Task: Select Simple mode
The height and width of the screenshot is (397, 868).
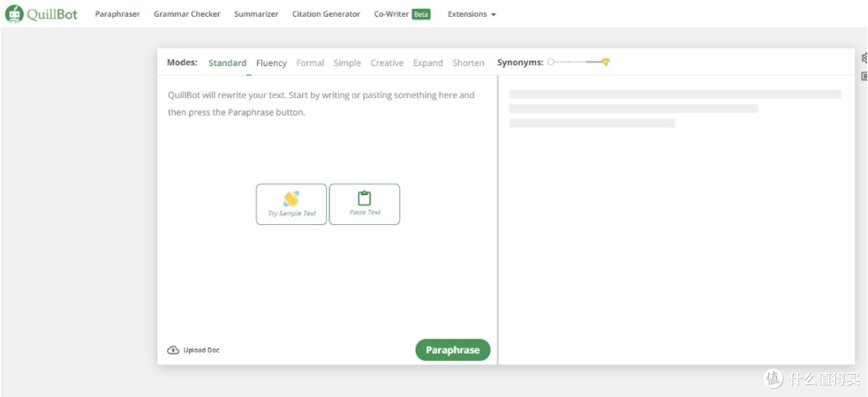Action: (x=347, y=63)
